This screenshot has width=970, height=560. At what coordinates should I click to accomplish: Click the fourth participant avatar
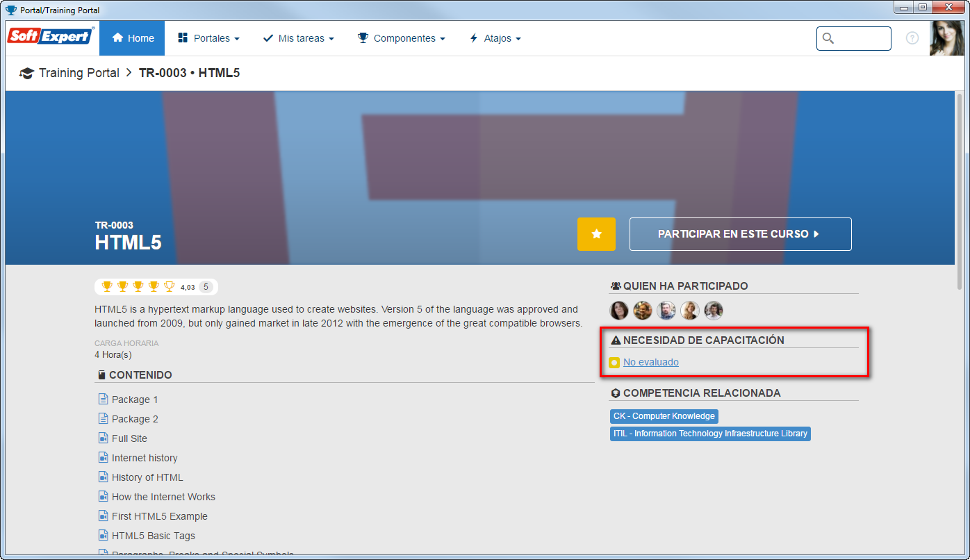(x=690, y=310)
